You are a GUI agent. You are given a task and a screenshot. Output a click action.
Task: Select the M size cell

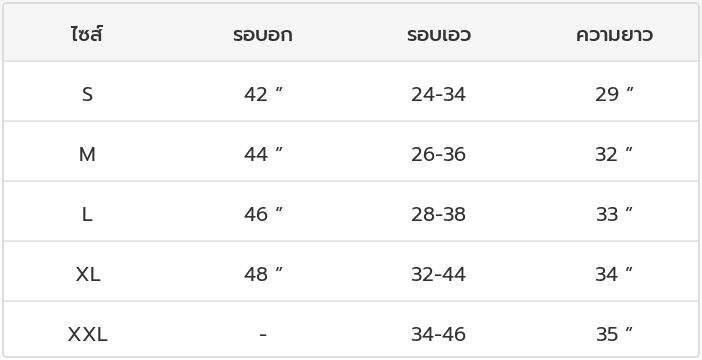click(x=87, y=154)
